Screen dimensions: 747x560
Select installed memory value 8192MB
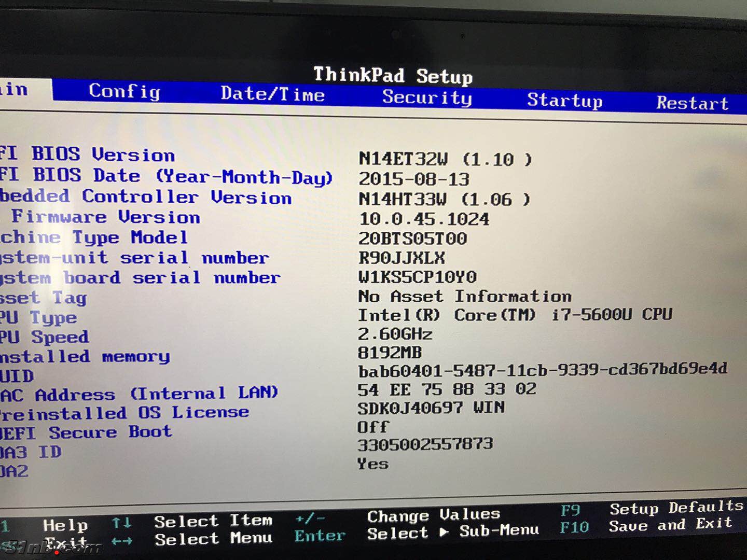click(390, 353)
